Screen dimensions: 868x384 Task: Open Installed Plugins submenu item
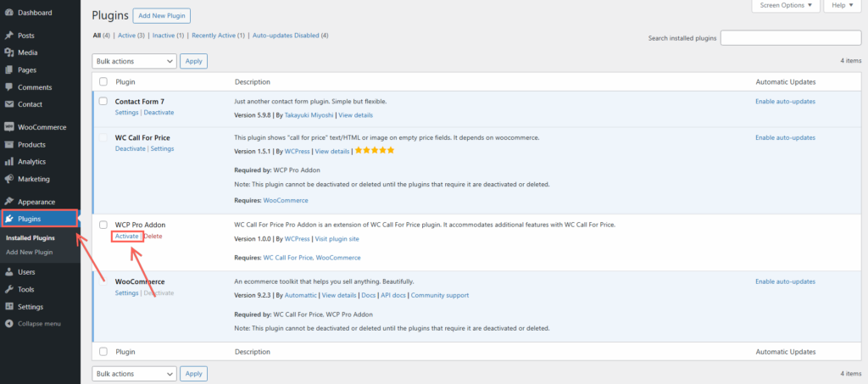31,238
